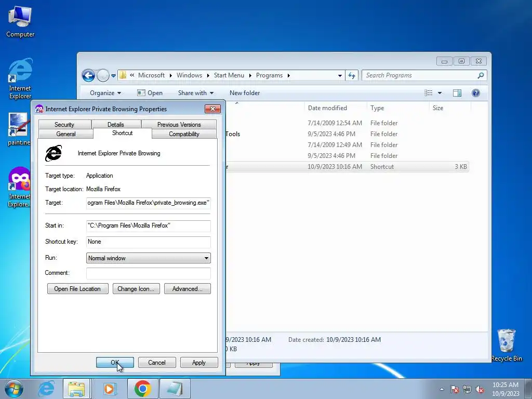The height and width of the screenshot is (399, 532).
Task: Click the Windows Start orb
Action: click(14, 389)
